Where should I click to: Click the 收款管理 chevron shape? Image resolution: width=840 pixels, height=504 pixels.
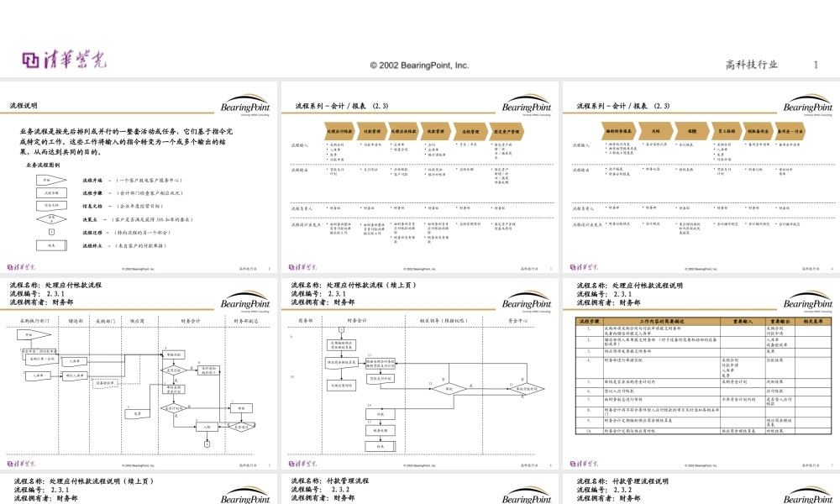point(435,131)
